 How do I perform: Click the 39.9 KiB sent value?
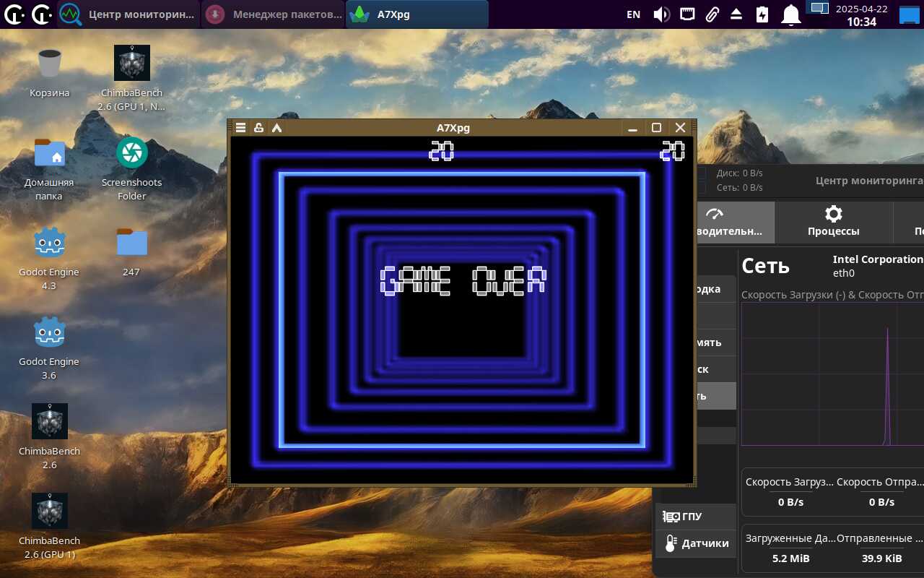tap(881, 558)
